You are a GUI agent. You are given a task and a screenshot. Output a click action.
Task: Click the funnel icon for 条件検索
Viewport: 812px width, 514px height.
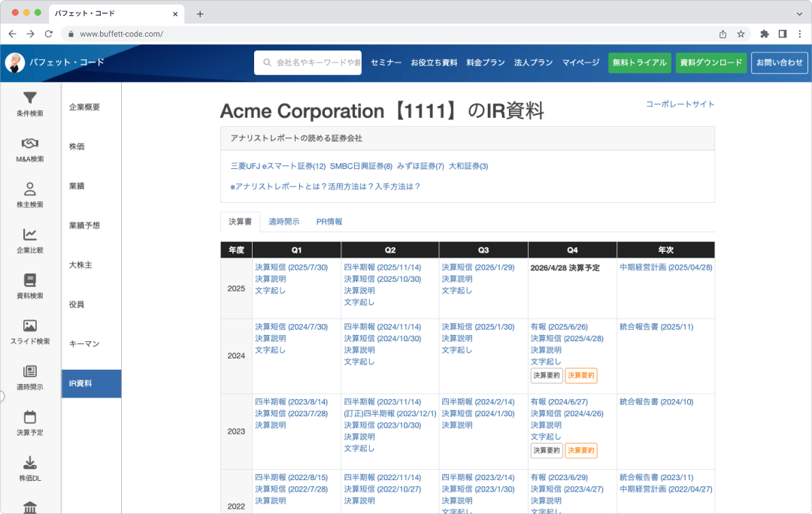pyautogui.click(x=30, y=98)
